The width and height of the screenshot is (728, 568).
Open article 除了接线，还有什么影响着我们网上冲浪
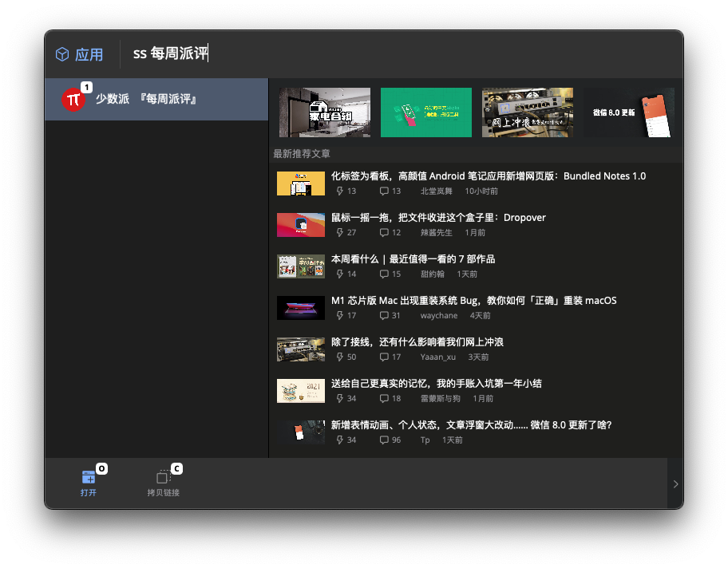pos(417,341)
